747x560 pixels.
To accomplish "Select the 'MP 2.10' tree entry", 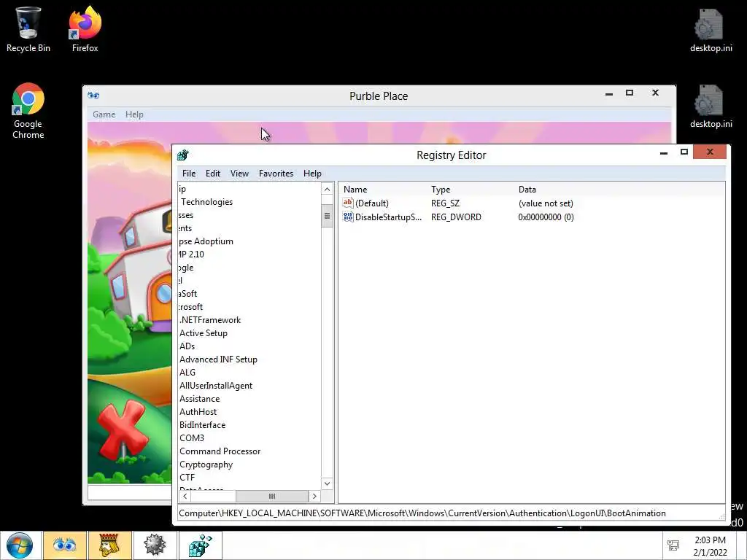I will (x=192, y=254).
